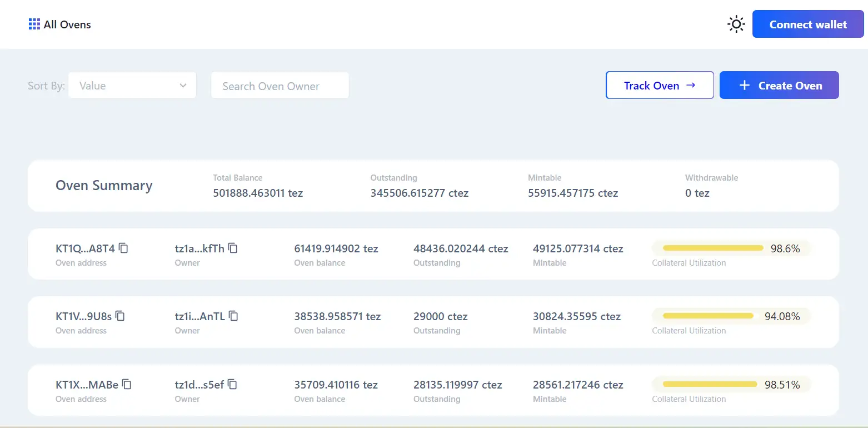Click the Track Oven button

click(x=659, y=86)
